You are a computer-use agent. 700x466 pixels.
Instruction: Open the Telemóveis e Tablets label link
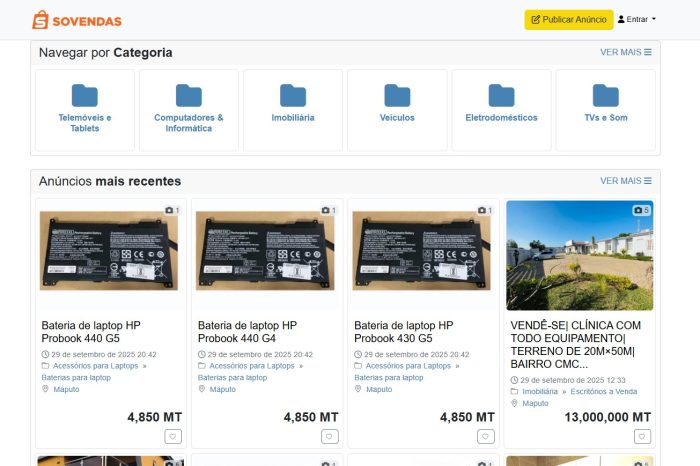[85, 123]
